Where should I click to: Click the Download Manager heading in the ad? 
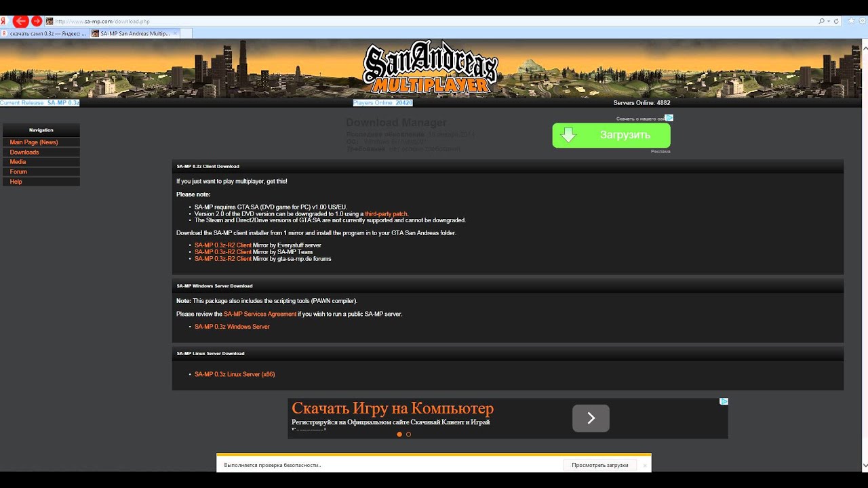point(396,123)
